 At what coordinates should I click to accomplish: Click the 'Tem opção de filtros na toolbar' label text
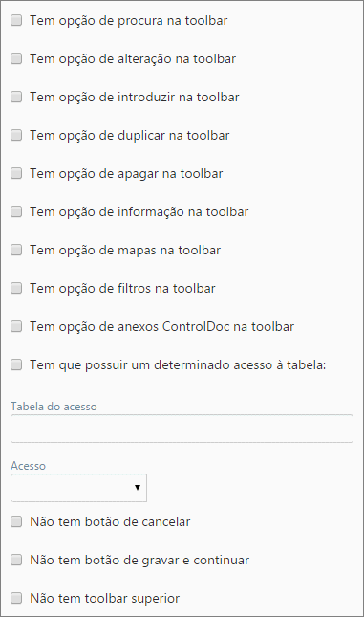(x=122, y=288)
